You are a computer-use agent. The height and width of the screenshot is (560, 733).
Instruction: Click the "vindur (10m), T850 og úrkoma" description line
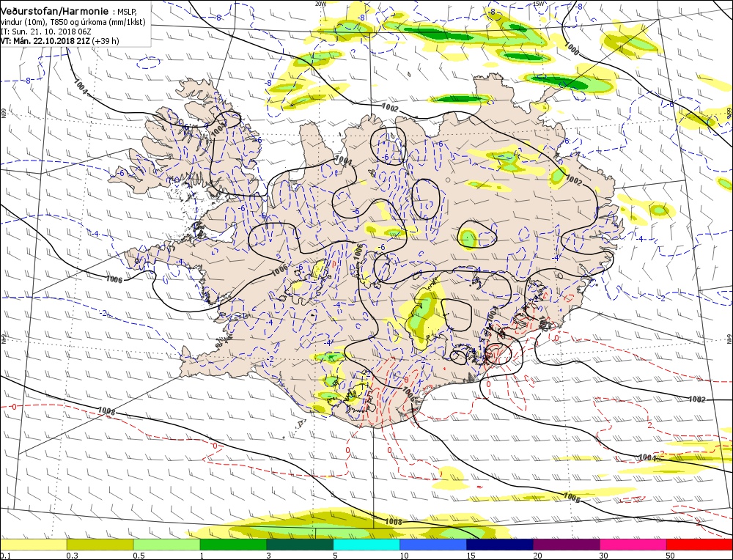pyautogui.click(x=73, y=23)
